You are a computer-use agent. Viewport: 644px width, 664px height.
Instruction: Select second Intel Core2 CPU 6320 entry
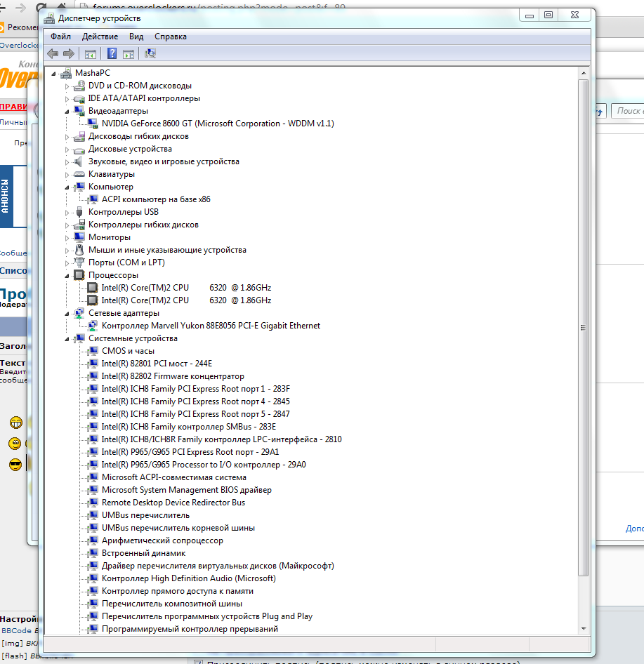(186, 300)
